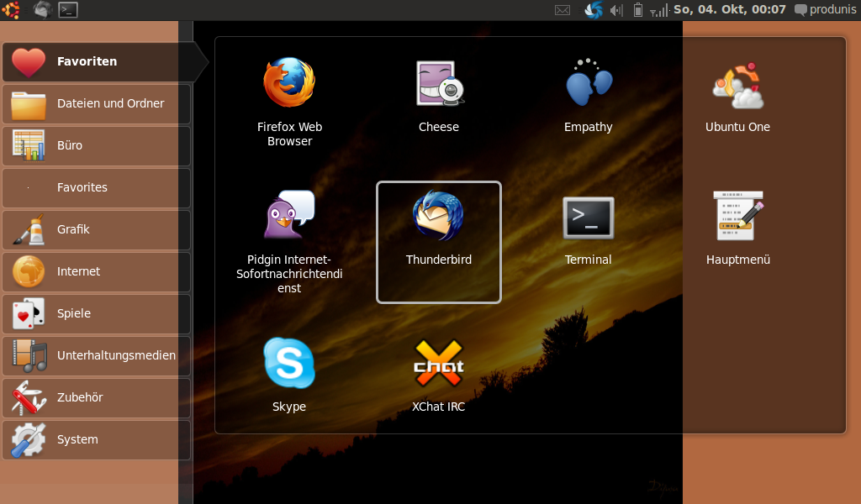Launch Pidgin Internet-Sofortnachrichtendienst

(x=289, y=241)
